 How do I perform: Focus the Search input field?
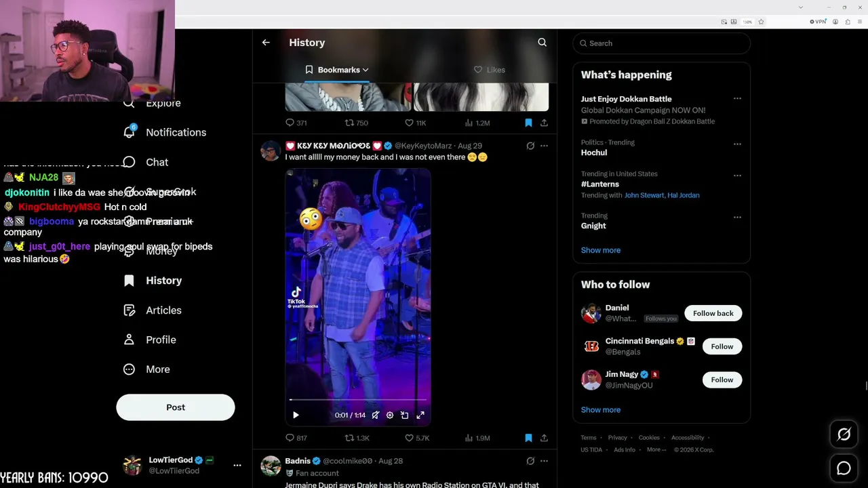click(x=662, y=43)
